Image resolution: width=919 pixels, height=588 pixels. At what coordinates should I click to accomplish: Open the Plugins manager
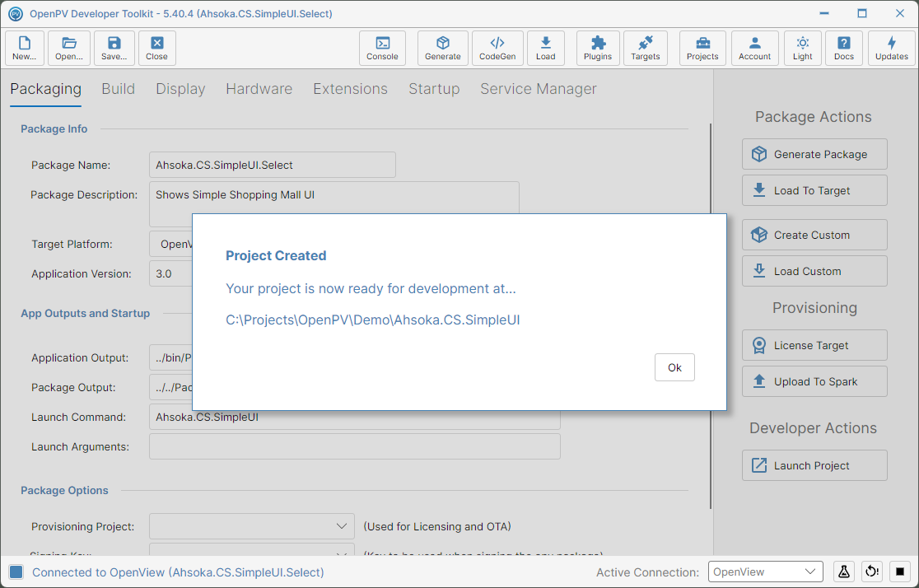(598, 48)
